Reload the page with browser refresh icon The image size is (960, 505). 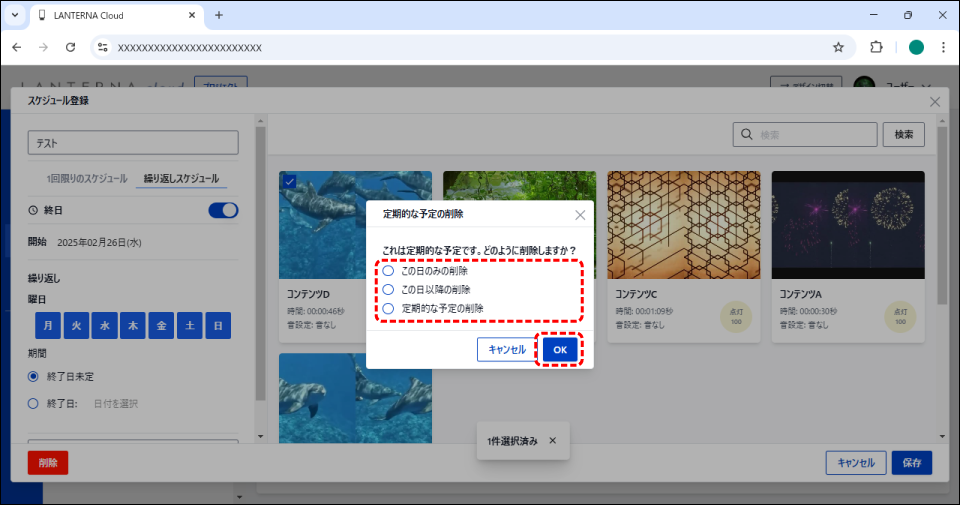pos(70,47)
